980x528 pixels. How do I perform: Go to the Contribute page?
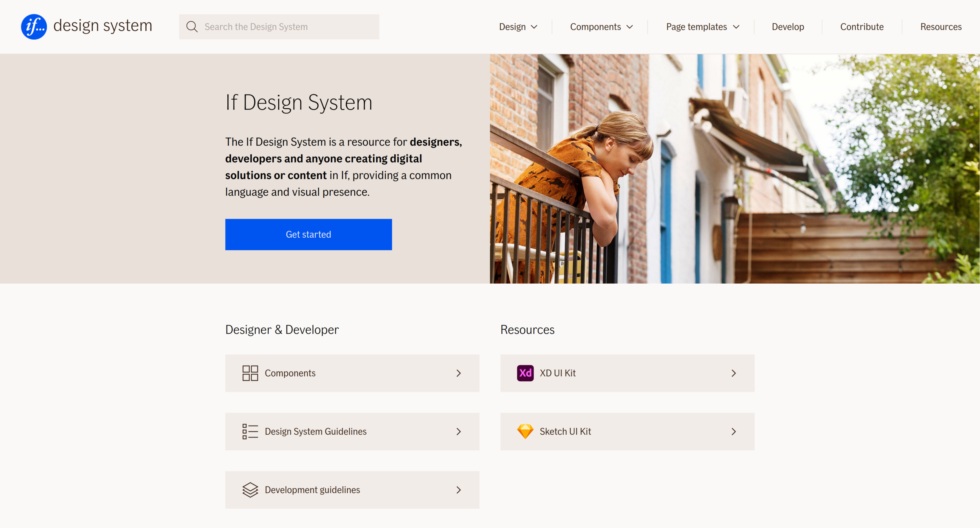click(x=862, y=27)
